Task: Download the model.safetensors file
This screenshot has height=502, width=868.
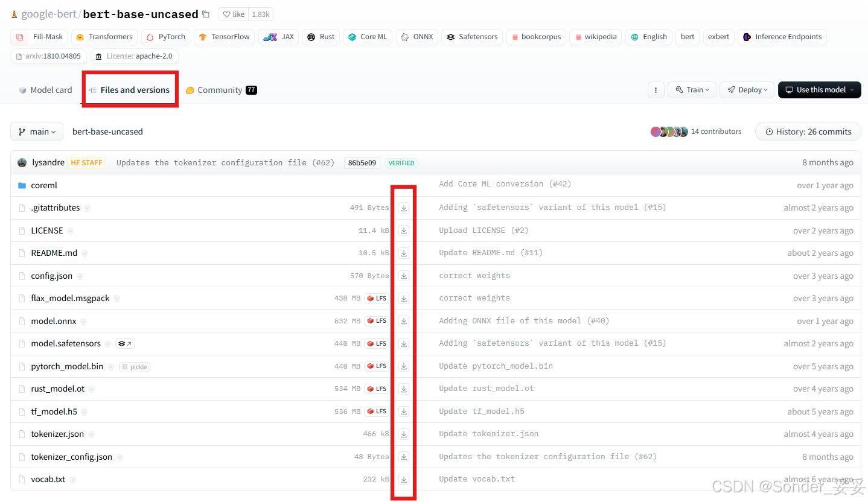Action: click(404, 343)
